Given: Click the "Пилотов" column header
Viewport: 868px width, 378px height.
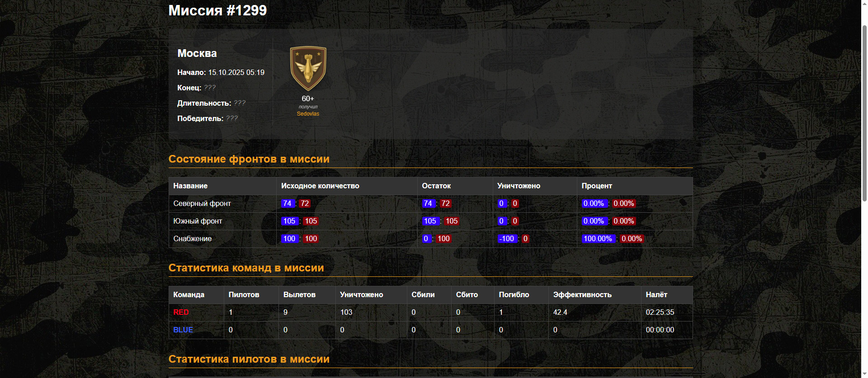Looking at the screenshot, I should (x=244, y=294).
